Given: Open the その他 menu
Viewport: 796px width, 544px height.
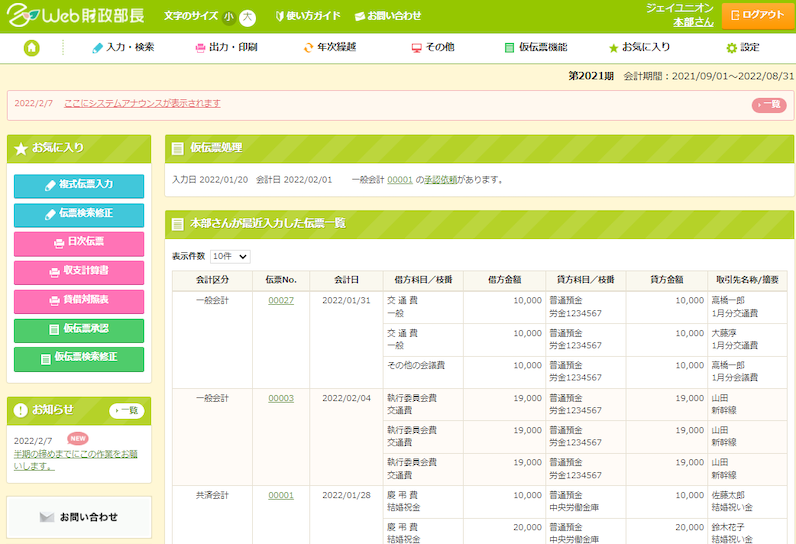Looking at the screenshot, I should [x=433, y=48].
